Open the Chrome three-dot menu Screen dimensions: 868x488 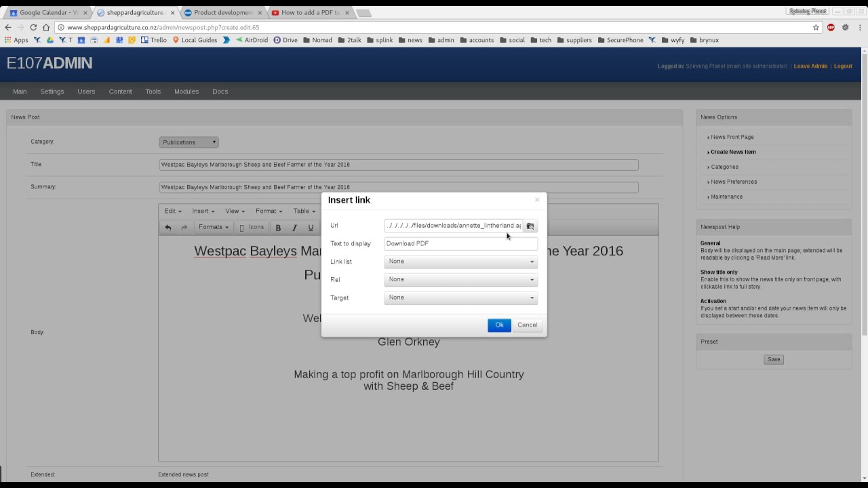(860, 27)
